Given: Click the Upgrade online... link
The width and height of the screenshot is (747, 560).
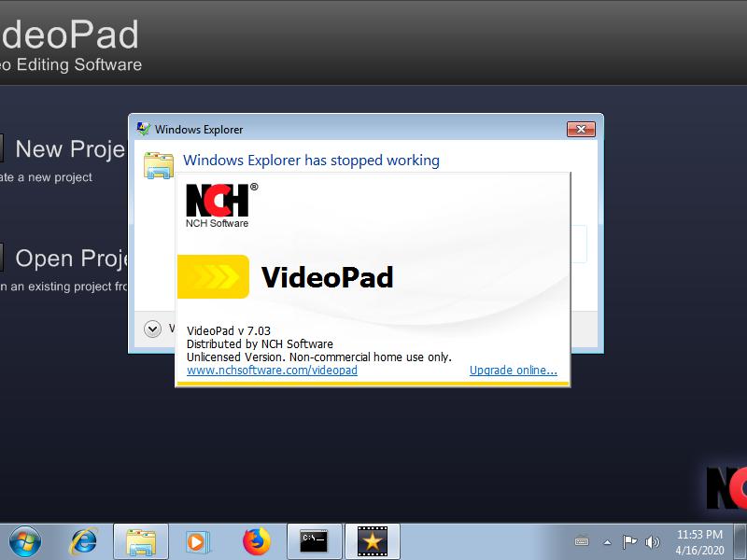Looking at the screenshot, I should pyautogui.click(x=513, y=370).
